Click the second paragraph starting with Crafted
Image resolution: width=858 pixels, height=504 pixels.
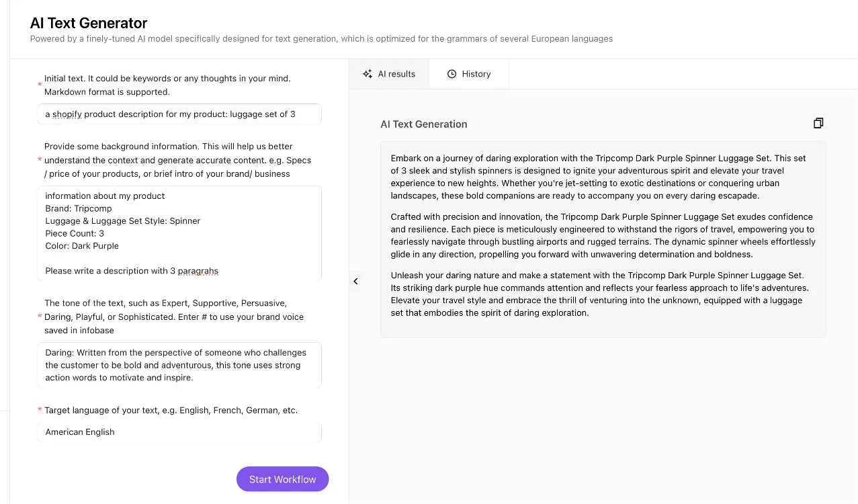(x=603, y=235)
